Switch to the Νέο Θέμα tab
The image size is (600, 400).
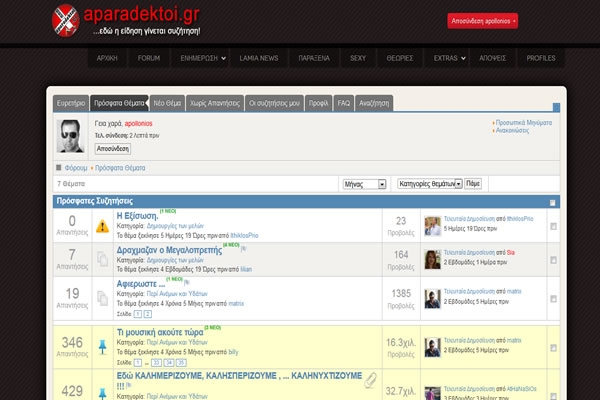pyautogui.click(x=167, y=103)
